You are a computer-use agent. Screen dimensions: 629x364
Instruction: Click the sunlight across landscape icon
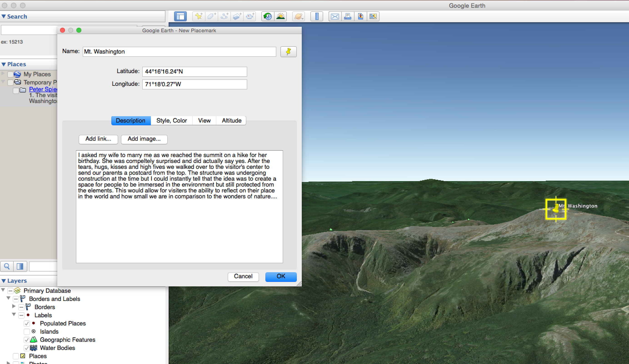pyautogui.click(x=281, y=17)
